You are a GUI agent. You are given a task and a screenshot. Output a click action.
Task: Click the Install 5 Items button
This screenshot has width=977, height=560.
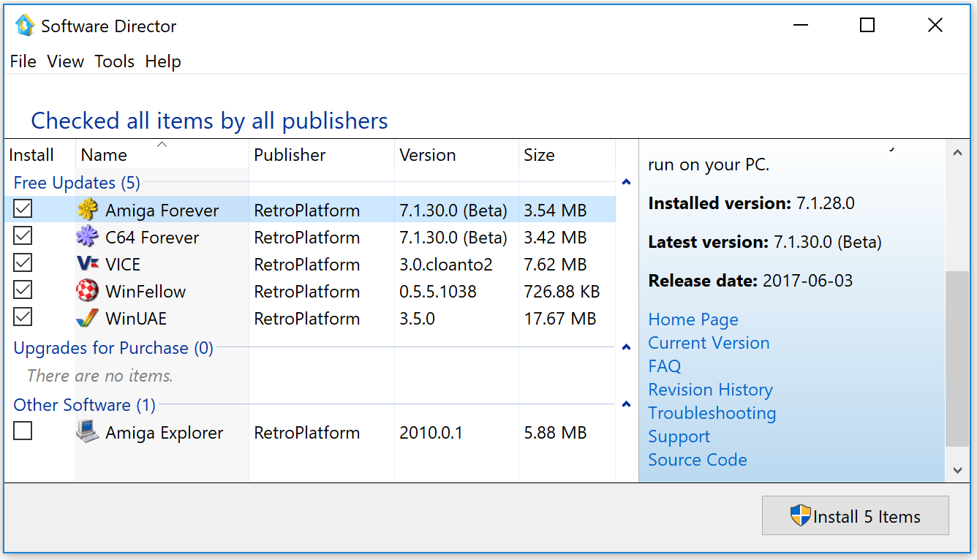pyautogui.click(x=856, y=515)
